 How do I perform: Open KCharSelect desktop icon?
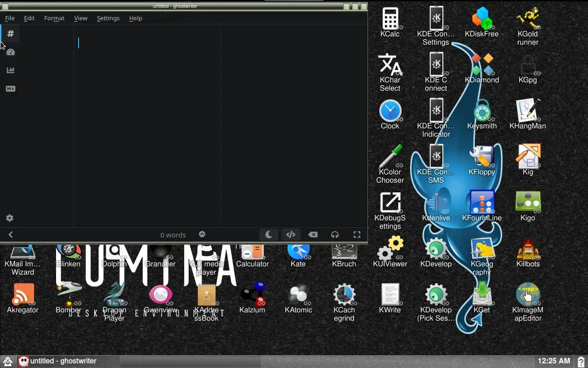click(390, 72)
